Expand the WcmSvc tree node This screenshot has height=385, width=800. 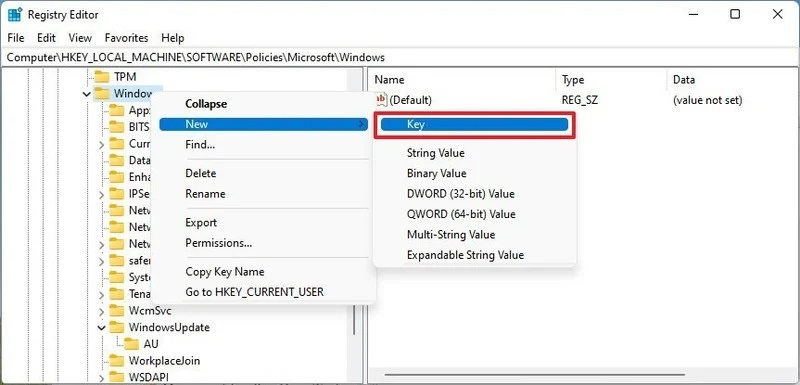click(x=102, y=311)
